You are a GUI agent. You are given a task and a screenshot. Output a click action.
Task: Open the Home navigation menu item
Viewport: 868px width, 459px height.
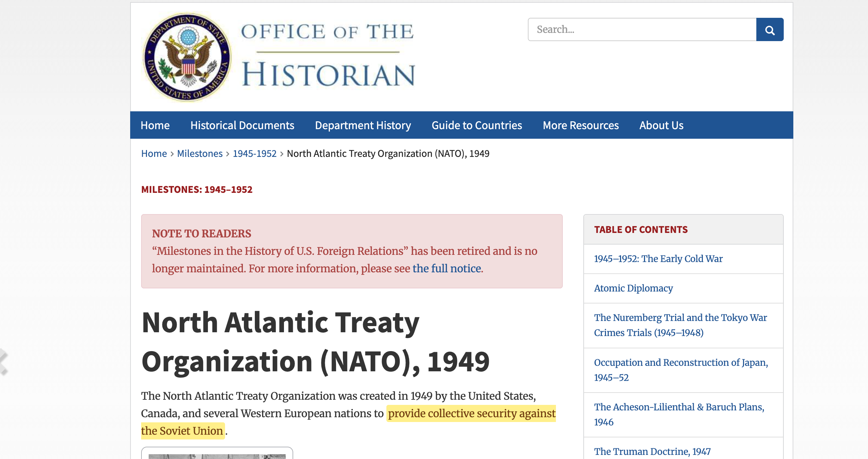[x=155, y=125]
